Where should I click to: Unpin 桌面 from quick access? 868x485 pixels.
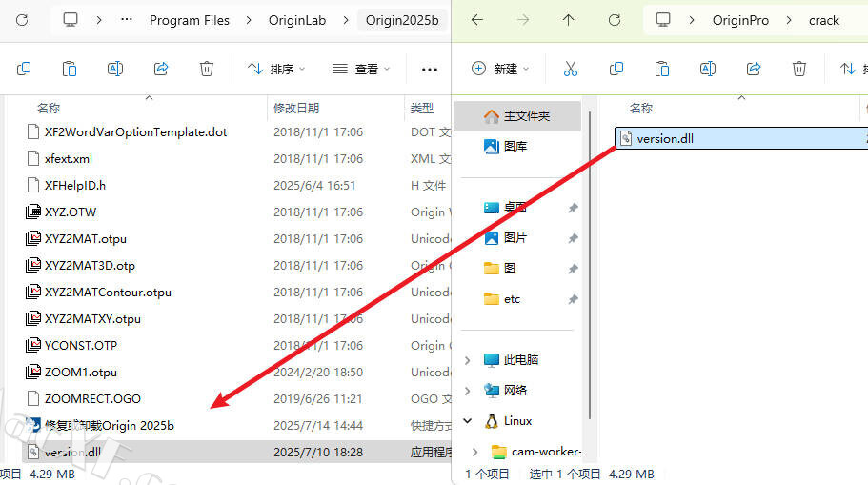click(x=573, y=208)
